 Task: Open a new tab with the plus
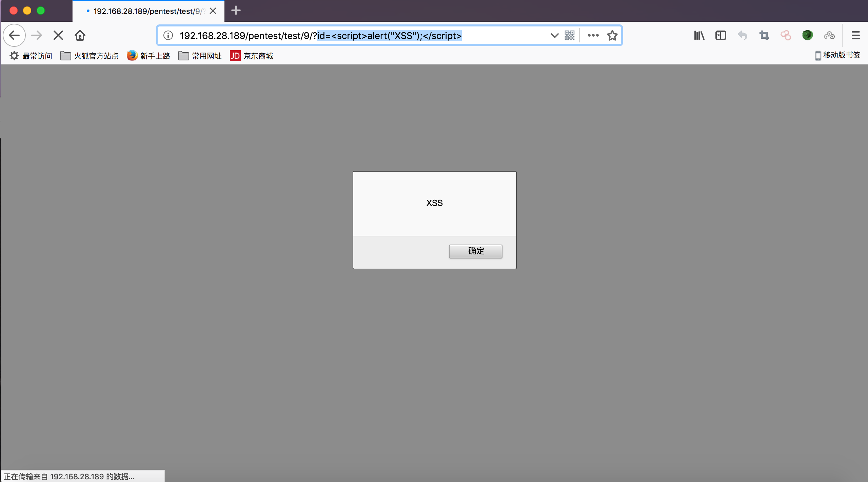(x=236, y=11)
